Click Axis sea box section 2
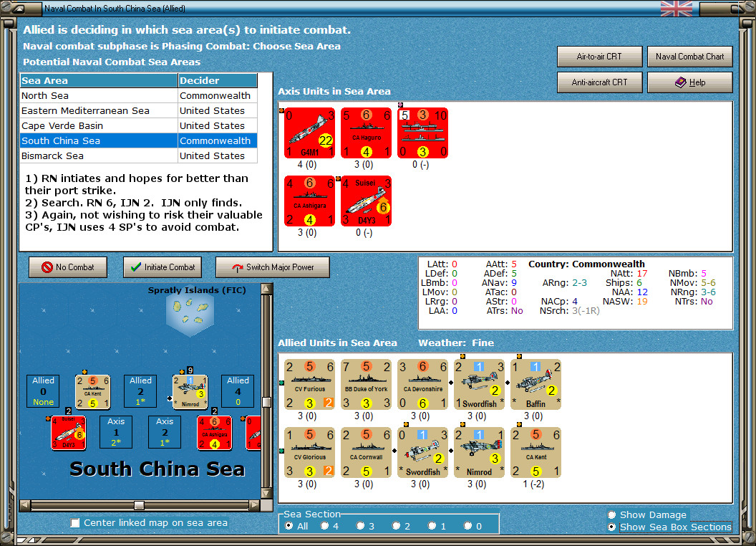The image size is (756, 546). point(165,432)
